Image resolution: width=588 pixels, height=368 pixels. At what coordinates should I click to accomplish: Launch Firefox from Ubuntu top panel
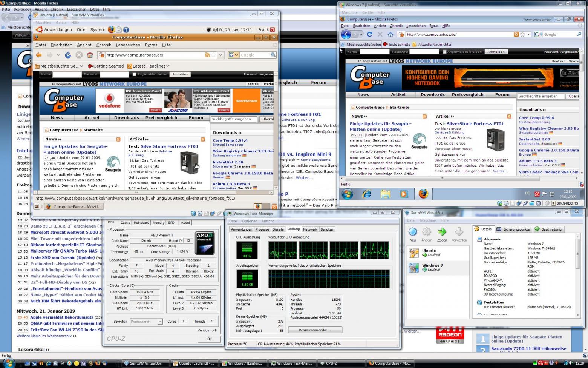(111, 29)
